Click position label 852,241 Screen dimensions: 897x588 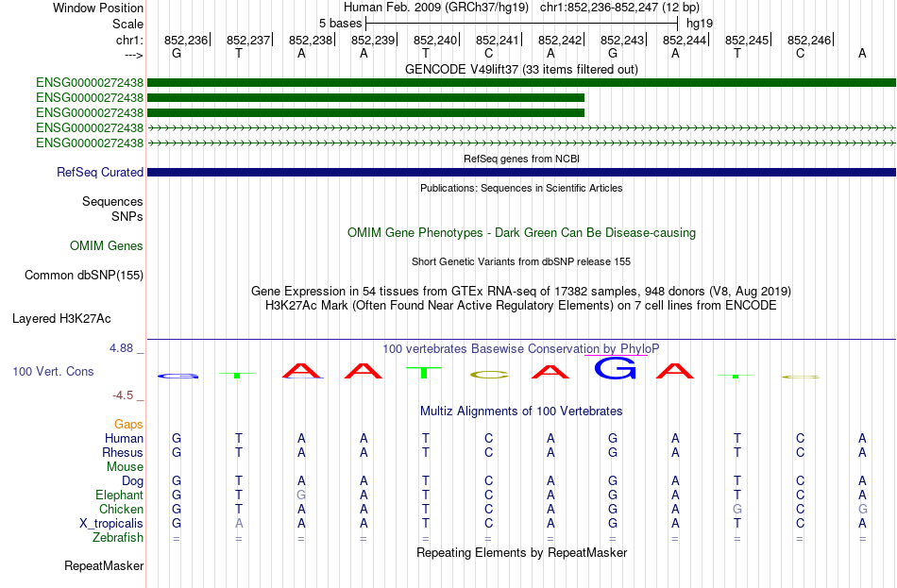point(497,40)
